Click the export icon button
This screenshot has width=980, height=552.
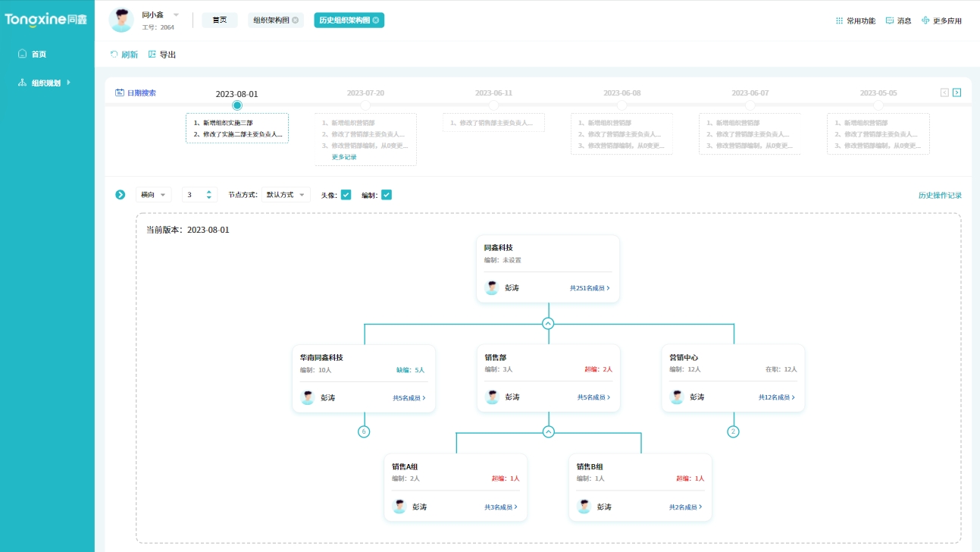click(152, 55)
